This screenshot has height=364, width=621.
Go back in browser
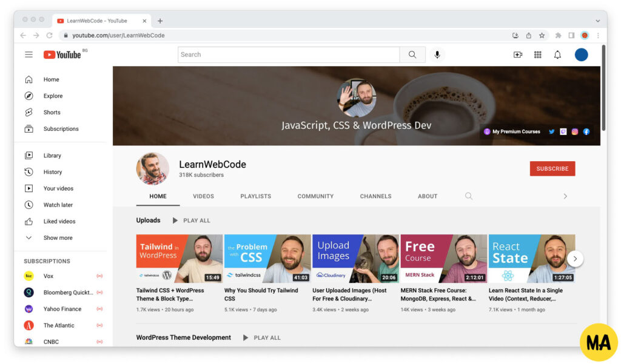(x=23, y=35)
